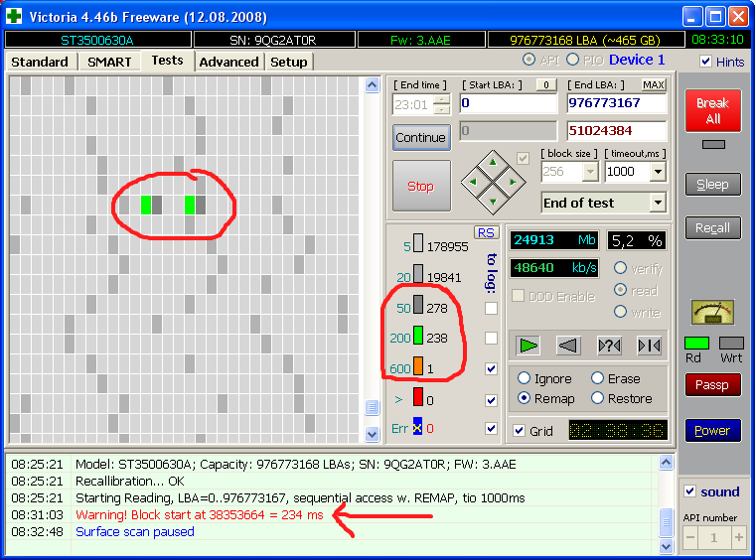Click the gray 20 ms block indicator
Viewport: 755px width, 560px height.
point(418,274)
